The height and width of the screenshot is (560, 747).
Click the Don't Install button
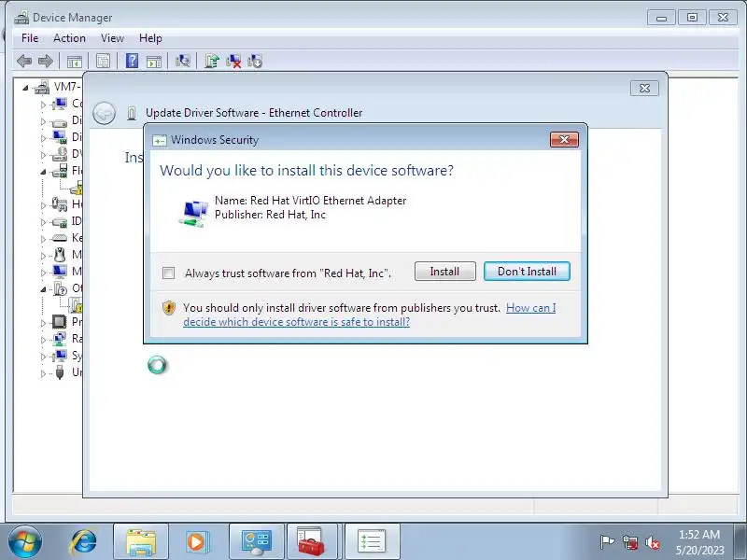(x=527, y=272)
